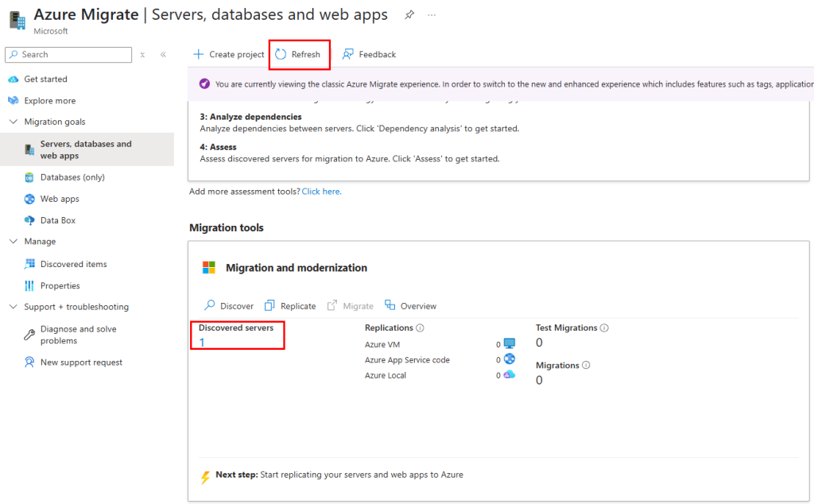Click the Azure Local replication label
This screenshot has height=504, width=814.
click(386, 375)
